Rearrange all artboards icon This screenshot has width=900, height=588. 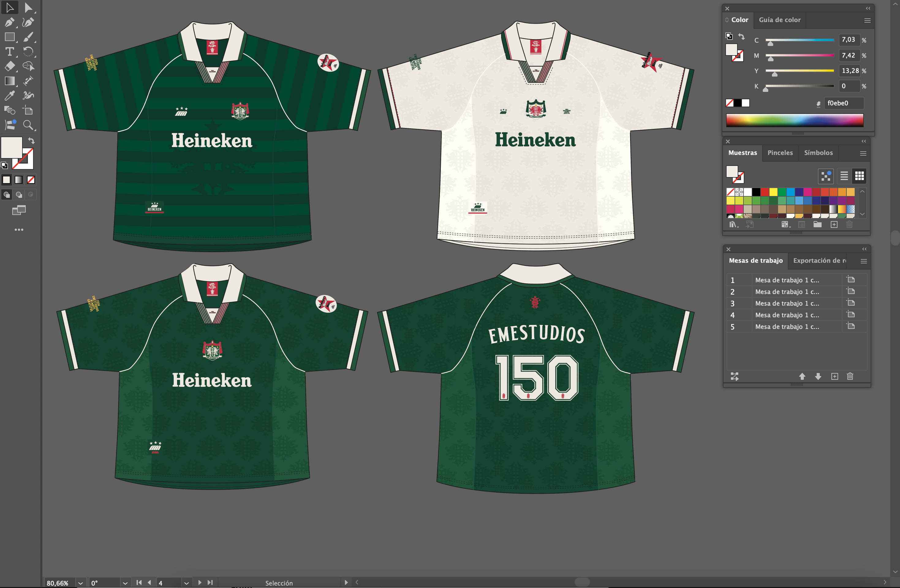(x=734, y=376)
